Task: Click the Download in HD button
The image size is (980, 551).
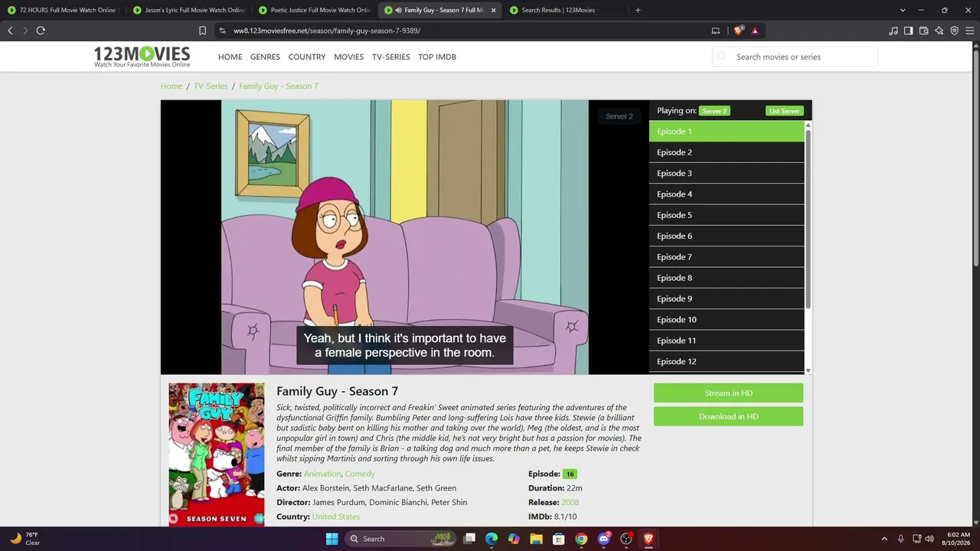Action: 728,416
